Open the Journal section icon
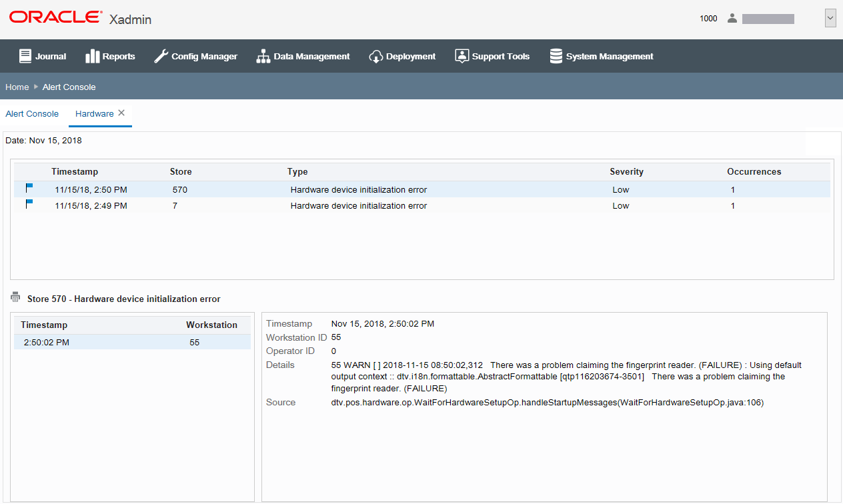 coord(25,56)
